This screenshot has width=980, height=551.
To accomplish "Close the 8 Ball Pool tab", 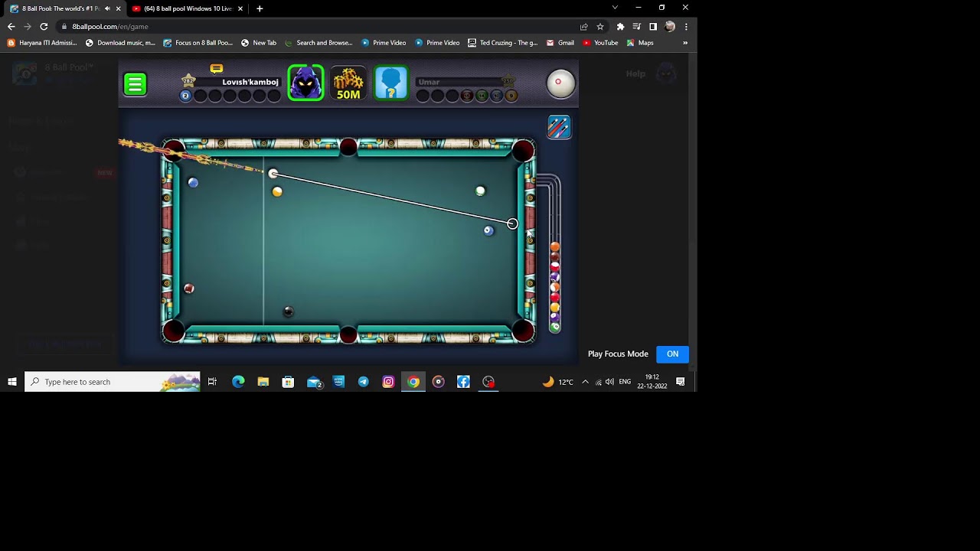I will click(118, 8).
